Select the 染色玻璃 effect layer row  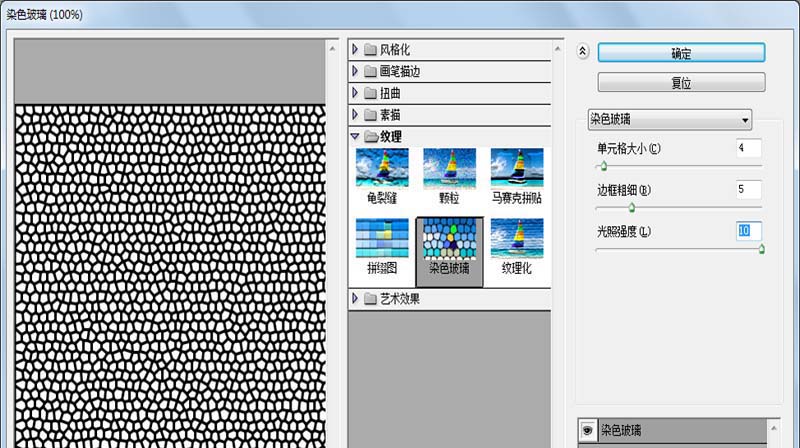(x=673, y=430)
